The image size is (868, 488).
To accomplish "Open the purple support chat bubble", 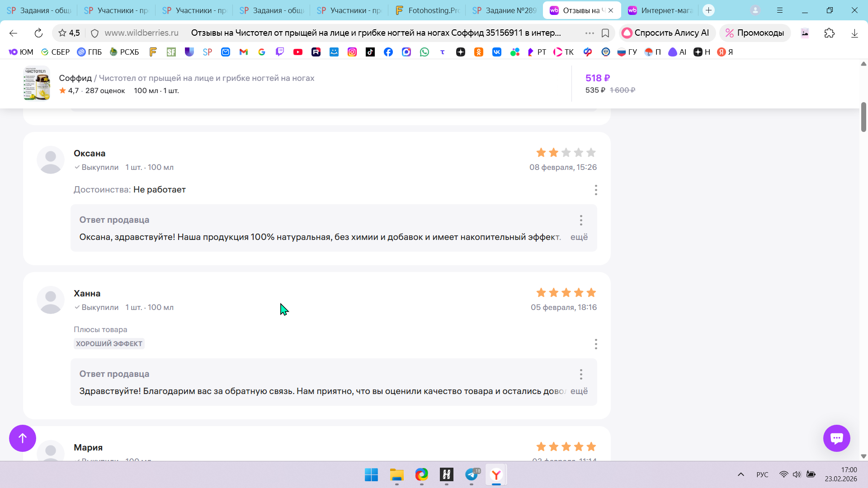I will tap(836, 438).
